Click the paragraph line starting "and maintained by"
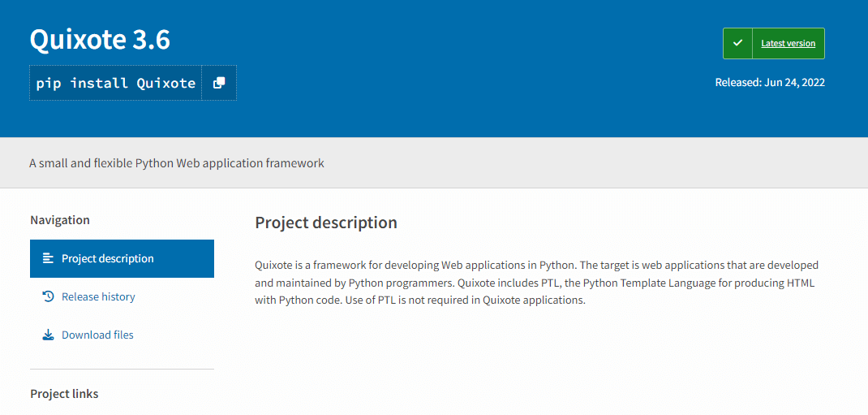Screen dimensions: 868x415 pos(534,283)
